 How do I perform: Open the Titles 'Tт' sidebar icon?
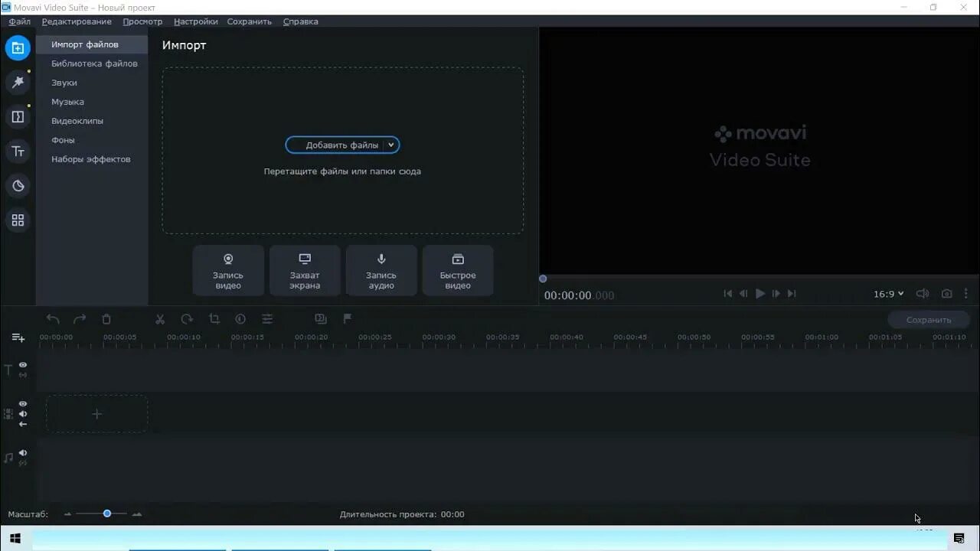click(18, 151)
